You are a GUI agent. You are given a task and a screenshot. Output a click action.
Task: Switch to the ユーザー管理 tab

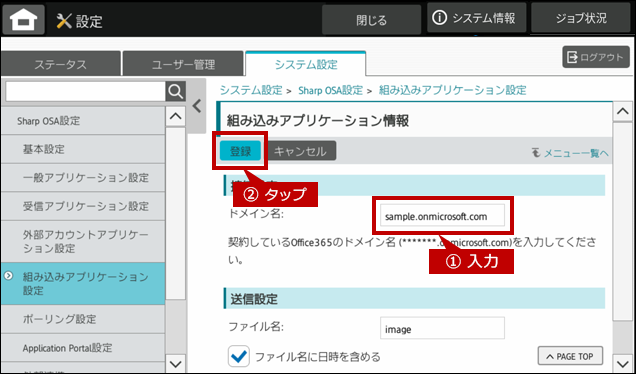point(183,64)
